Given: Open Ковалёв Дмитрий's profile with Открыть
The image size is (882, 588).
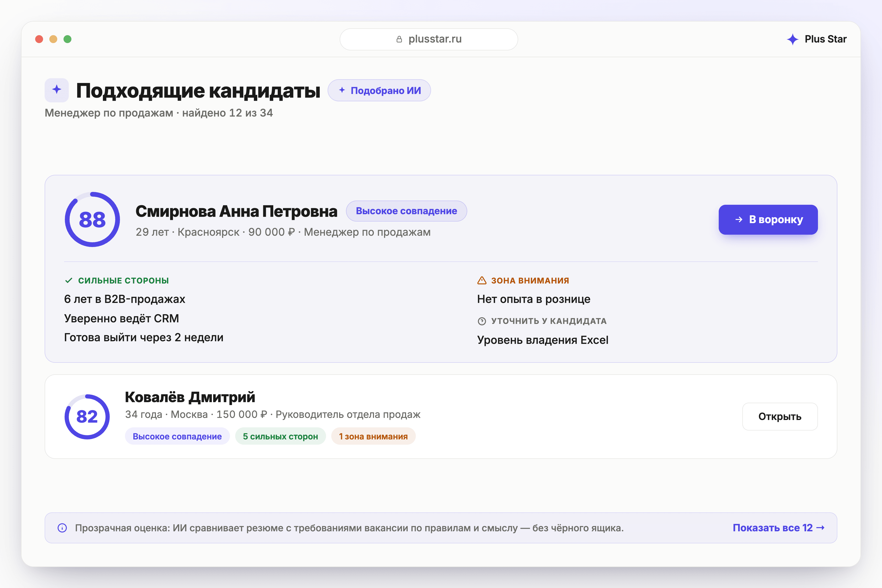Looking at the screenshot, I should click(x=780, y=416).
